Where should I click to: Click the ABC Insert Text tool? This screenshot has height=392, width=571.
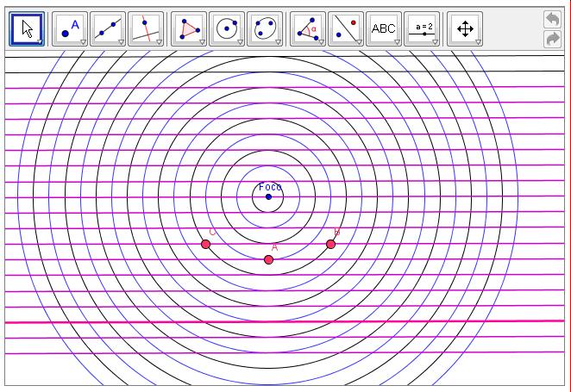coord(383,28)
